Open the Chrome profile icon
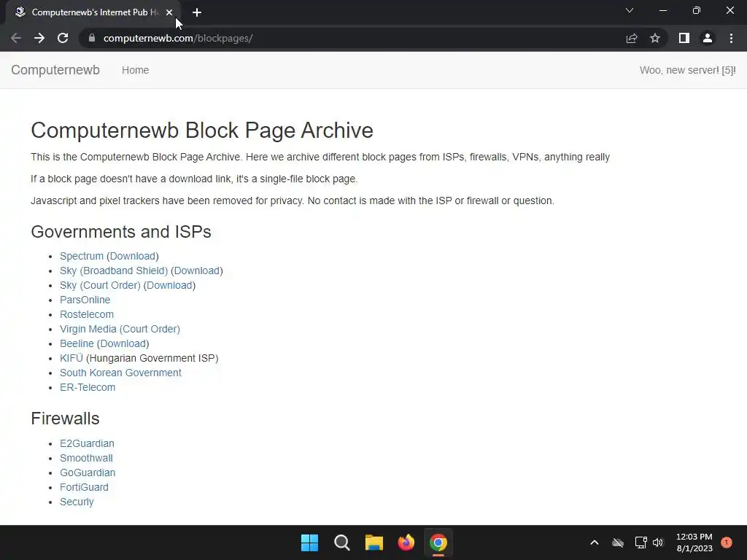747x560 pixels. click(708, 38)
